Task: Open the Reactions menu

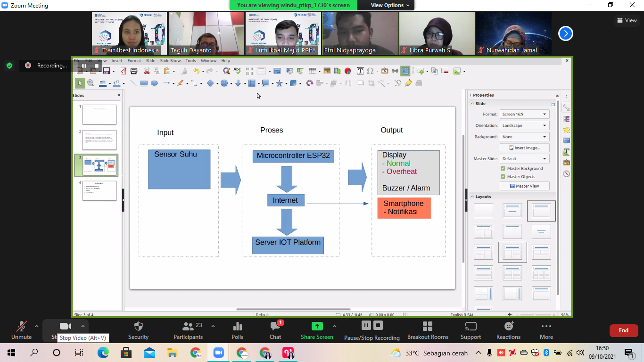Action: click(x=508, y=326)
